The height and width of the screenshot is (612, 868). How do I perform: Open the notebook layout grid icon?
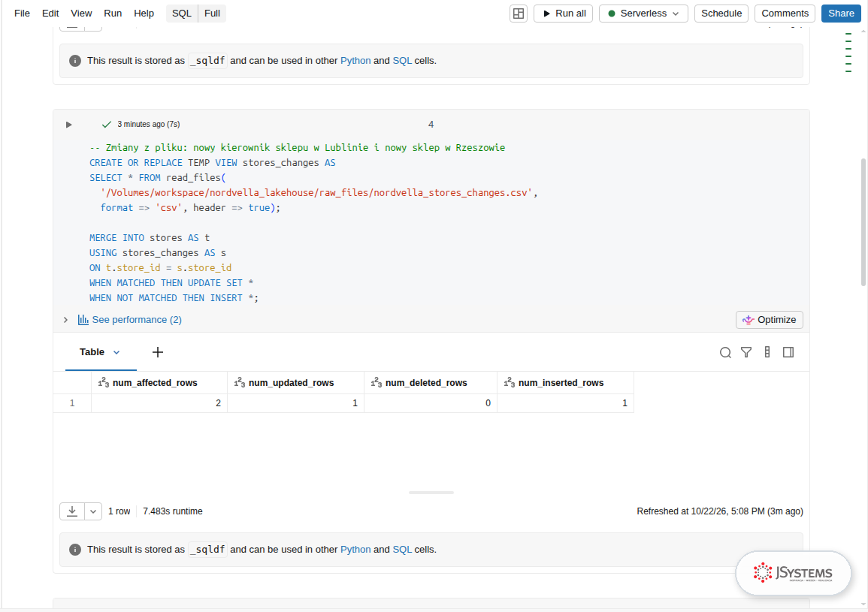[x=519, y=14]
